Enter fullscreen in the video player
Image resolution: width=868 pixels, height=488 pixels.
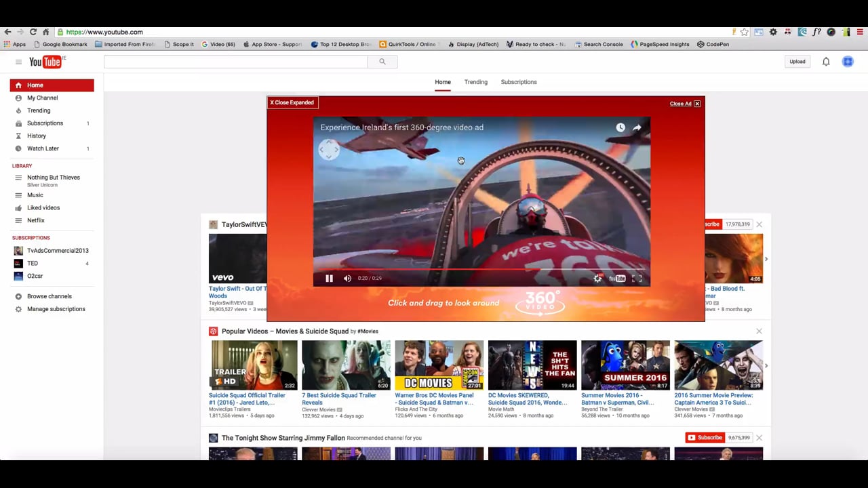637,278
